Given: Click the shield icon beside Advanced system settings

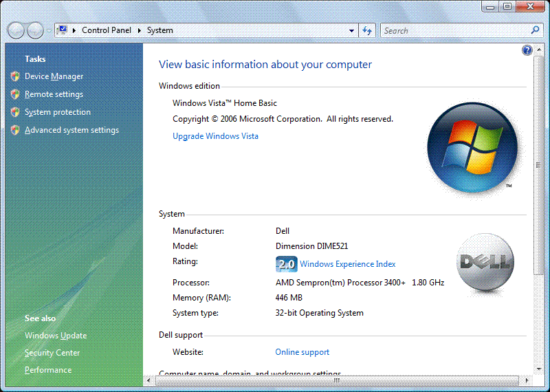Looking at the screenshot, I should (x=15, y=130).
